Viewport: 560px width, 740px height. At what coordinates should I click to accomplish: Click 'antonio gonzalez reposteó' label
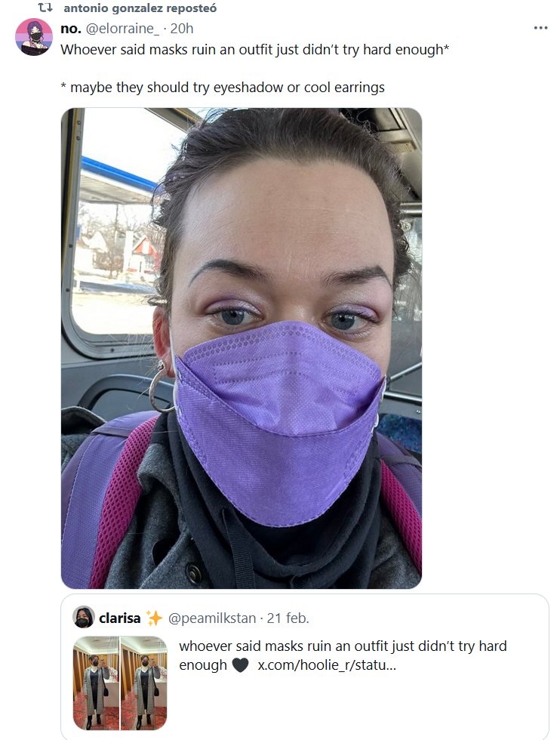140,8
